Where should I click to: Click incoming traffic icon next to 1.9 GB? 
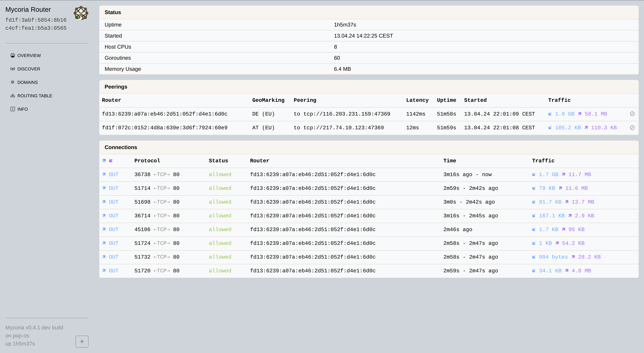pyautogui.click(x=550, y=114)
